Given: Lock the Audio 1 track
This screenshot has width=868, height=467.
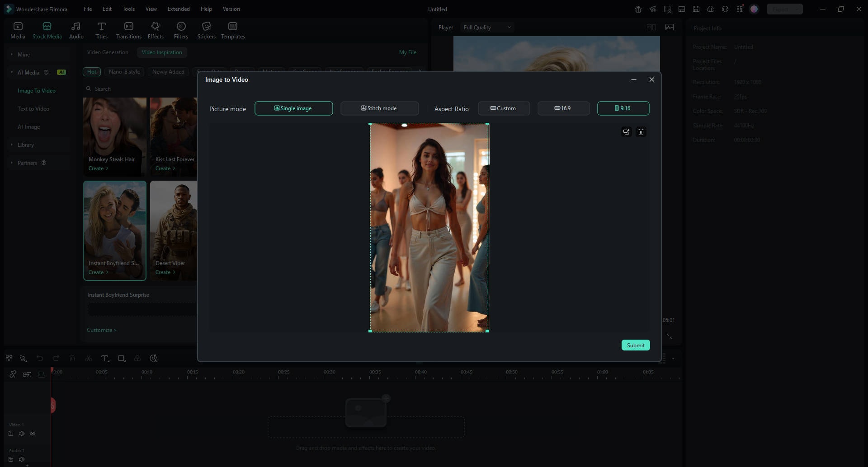Looking at the screenshot, I should click(11, 459).
